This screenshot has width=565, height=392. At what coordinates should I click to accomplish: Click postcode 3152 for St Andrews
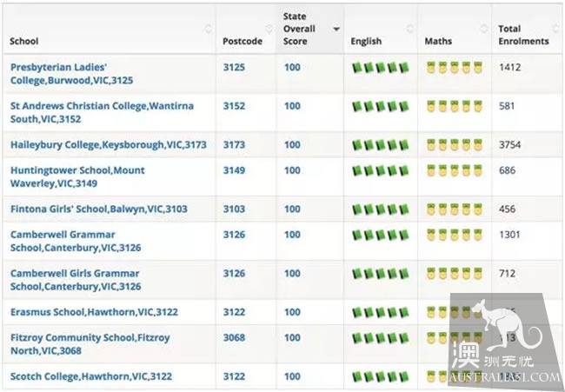click(x=234, y=106)
